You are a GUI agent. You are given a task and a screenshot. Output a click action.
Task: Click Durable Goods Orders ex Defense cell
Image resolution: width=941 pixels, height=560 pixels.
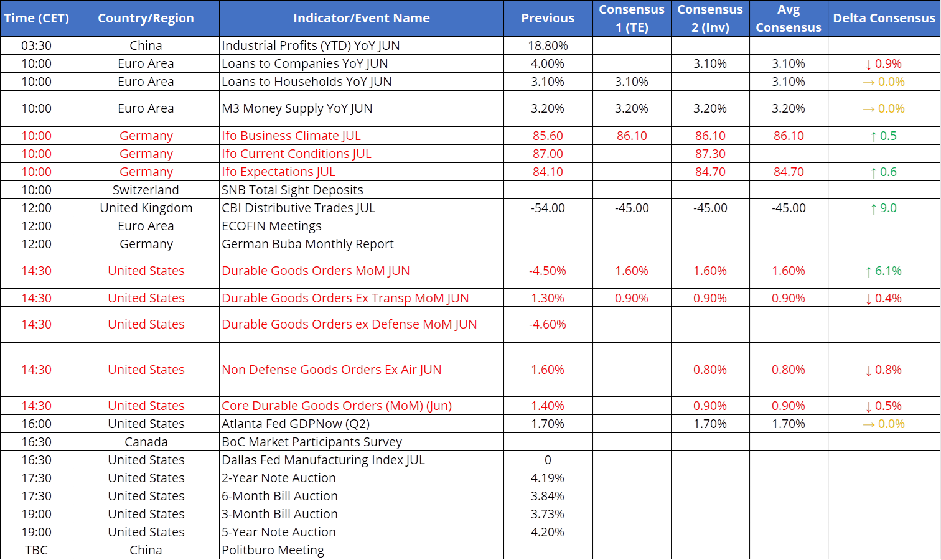pyautogui.click(x=362, y=324)
